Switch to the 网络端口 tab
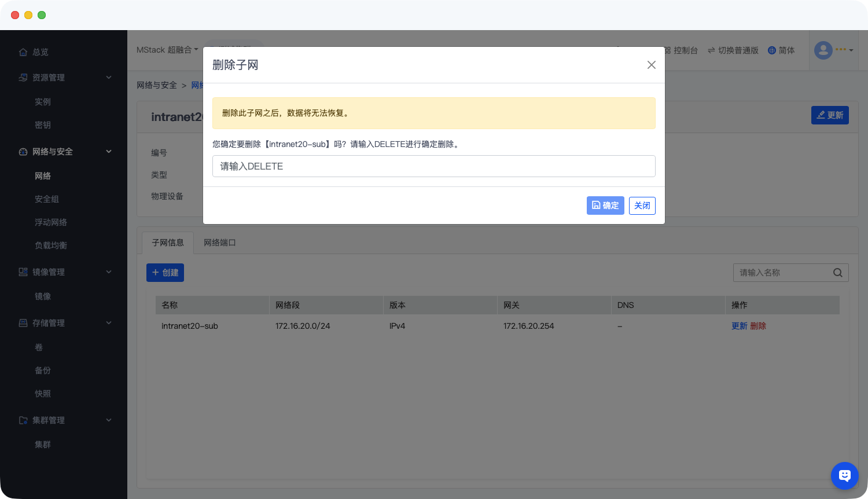 coord(219,243)
